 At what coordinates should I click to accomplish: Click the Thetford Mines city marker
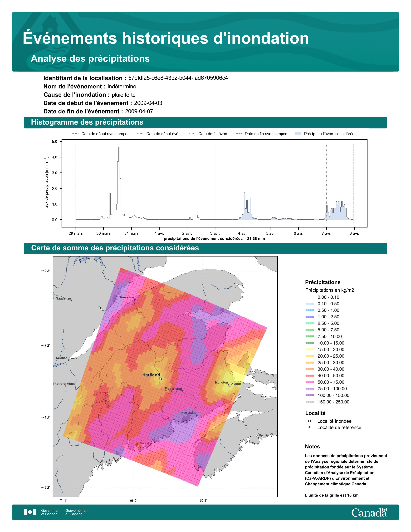pyautogui.click(x=66, y=386)
